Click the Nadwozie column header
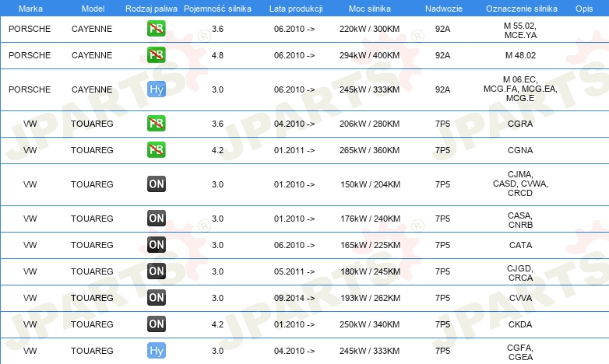This screenshot has height=364, width=609. tap(444, 9)
